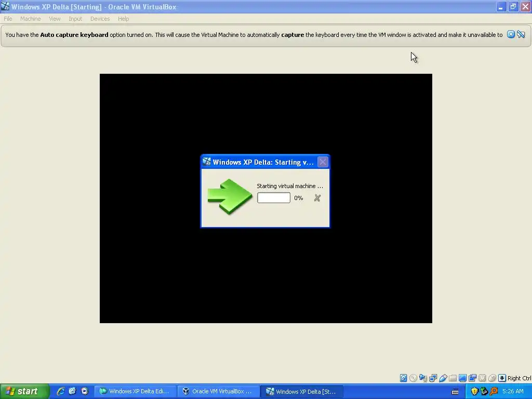
Task: Click the 0% progress label
Action: coord(299,198)
